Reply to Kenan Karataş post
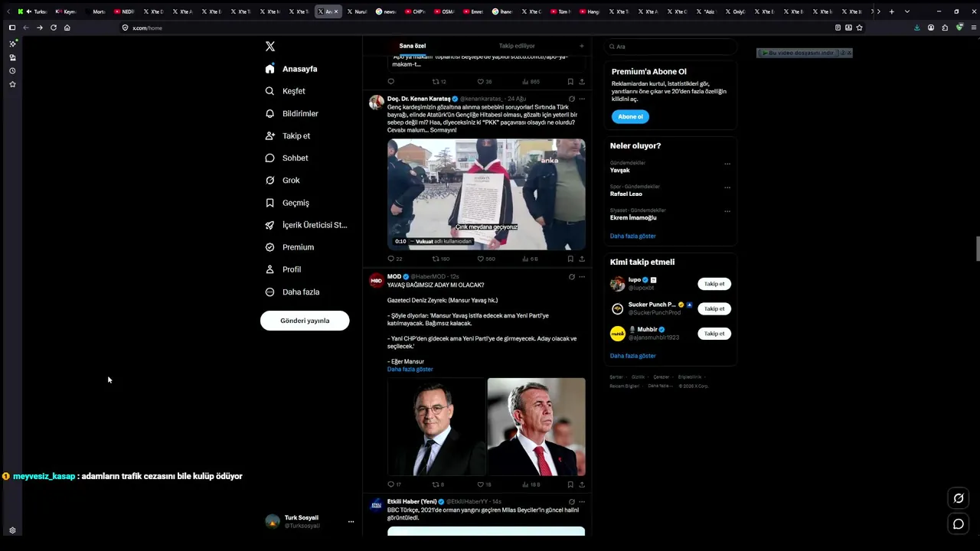This screenshot has width=980, height=551. (x=390, y=259)
